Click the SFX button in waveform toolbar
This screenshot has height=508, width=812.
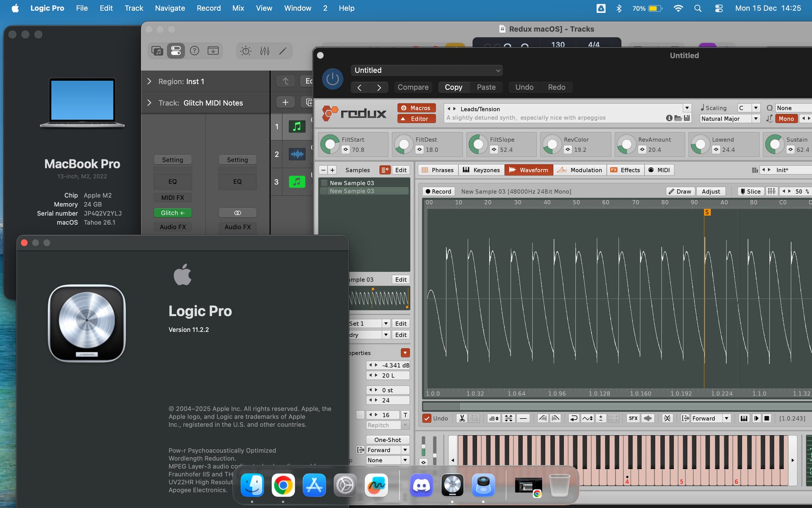click(x=633, y=418)
